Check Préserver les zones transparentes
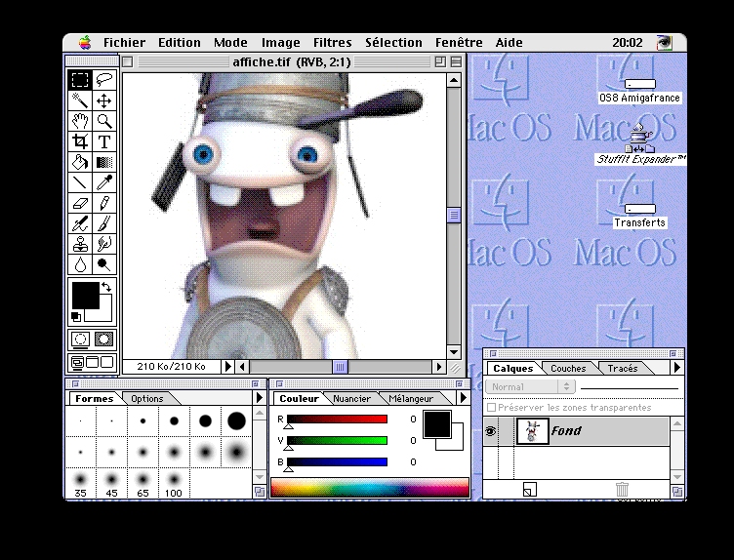 click(x=491, y=407)
